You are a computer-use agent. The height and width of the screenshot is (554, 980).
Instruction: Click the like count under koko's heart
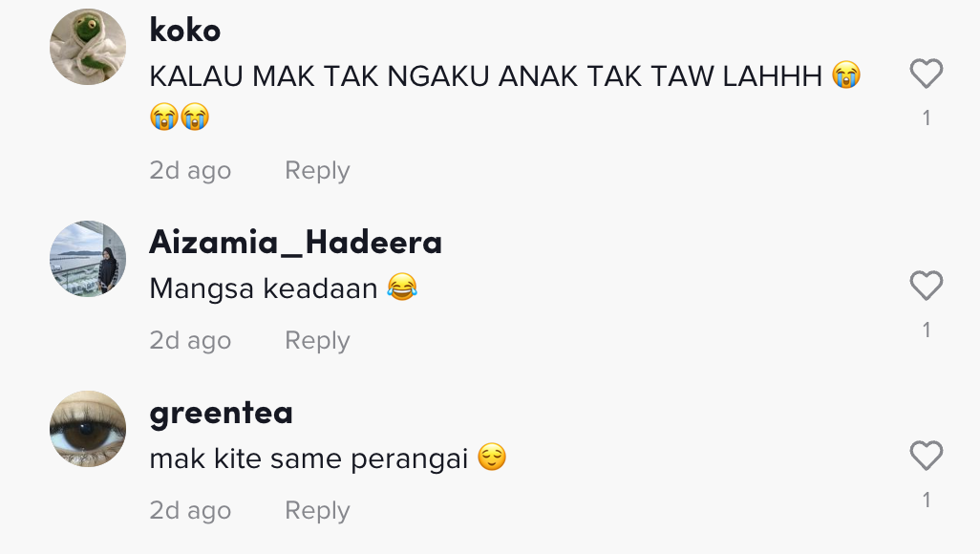point(927,117)
